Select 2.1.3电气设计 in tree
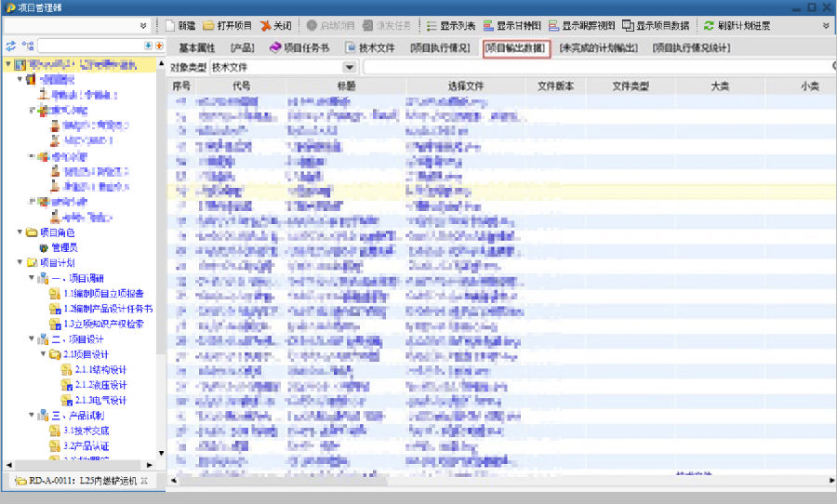The image size is (837, 504). click(x=100, y=401)
